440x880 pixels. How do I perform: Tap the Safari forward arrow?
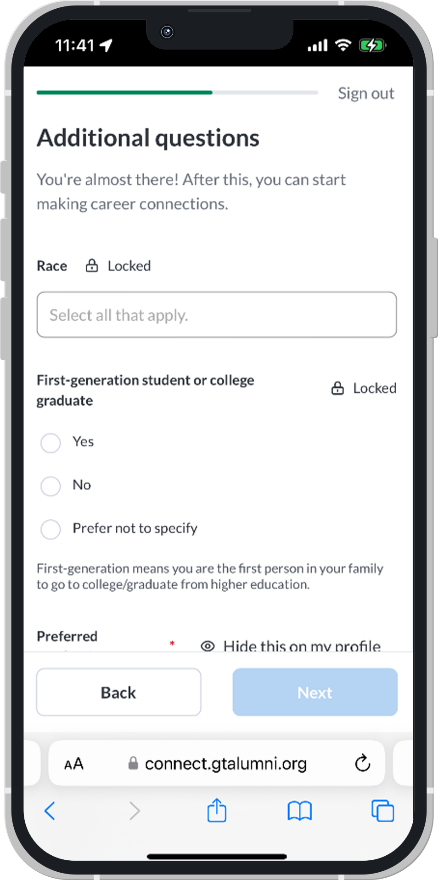[x=134, y=810]
